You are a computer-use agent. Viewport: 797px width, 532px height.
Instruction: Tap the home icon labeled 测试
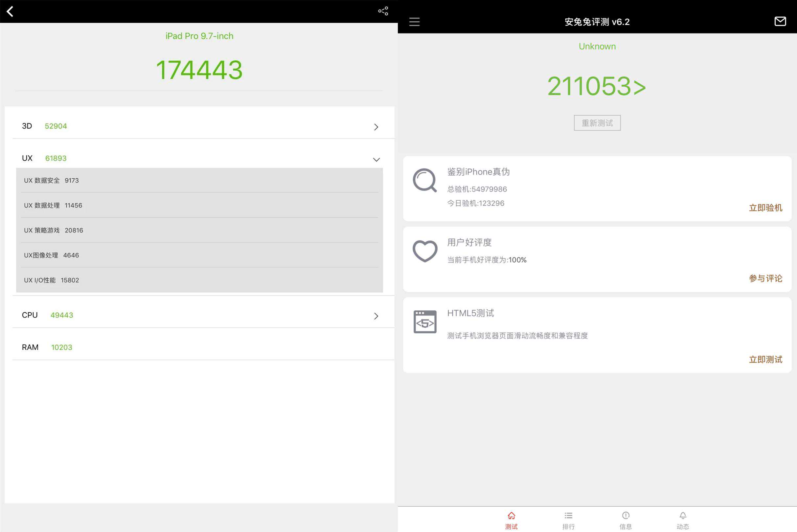[x=511, y=520]
